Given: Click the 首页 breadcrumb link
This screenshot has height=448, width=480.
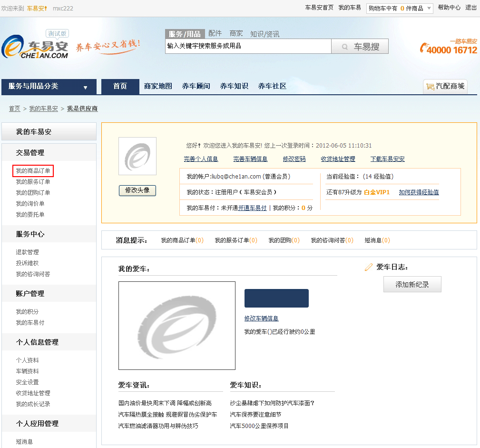Looking at the screenshot, I should click(14, 109).
